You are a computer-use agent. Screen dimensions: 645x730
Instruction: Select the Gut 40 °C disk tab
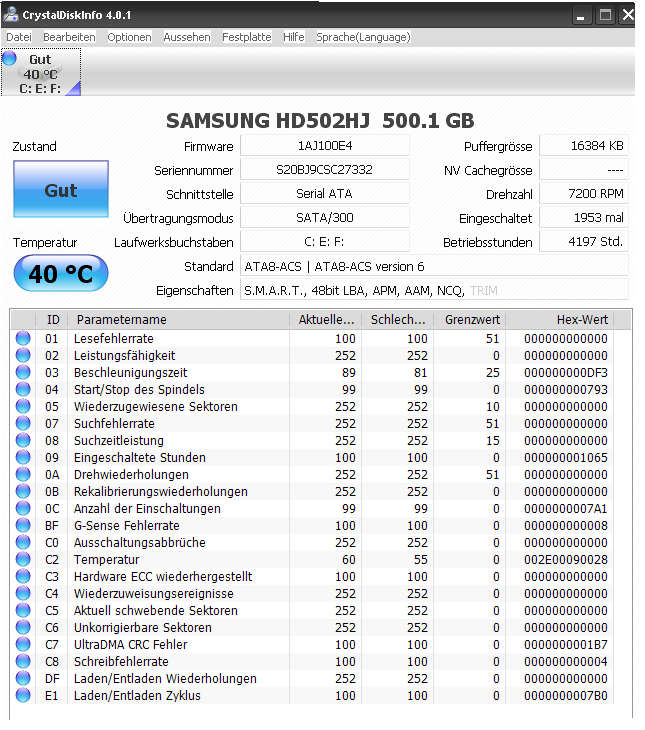[x=41, y=73]
